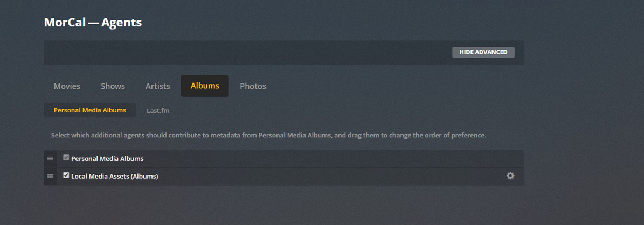644x225 pixels.
Task: Go to the Photos tab
Action: pos(253,86)
